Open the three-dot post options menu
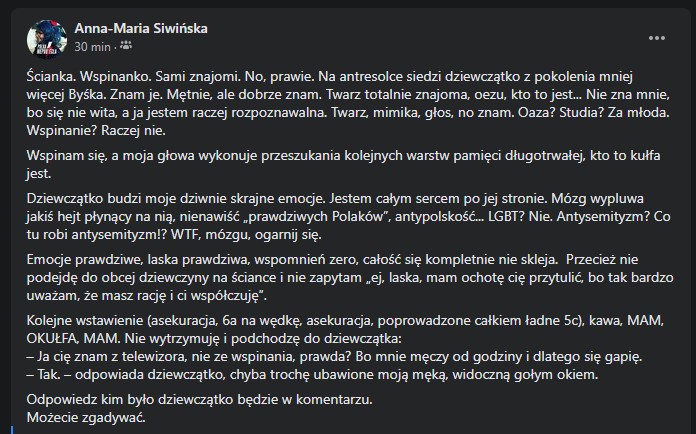 [657, 37]
